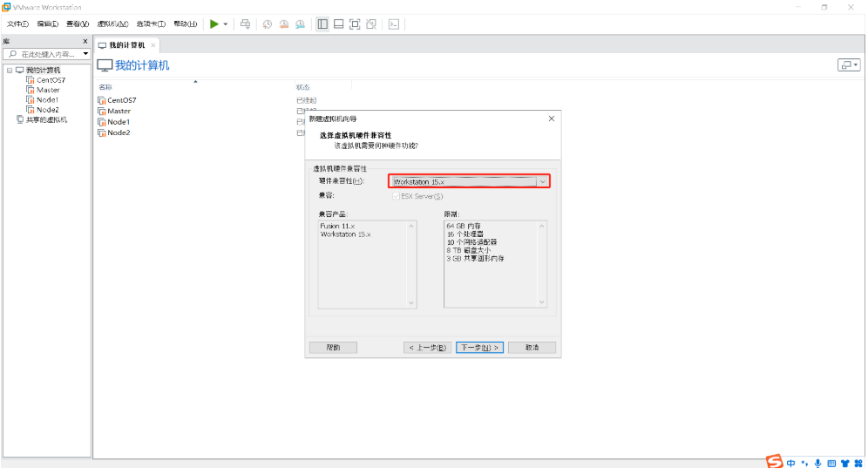Select 我的计算机 in library tree
Screen dimensions: 868x468
click(43, 71)
